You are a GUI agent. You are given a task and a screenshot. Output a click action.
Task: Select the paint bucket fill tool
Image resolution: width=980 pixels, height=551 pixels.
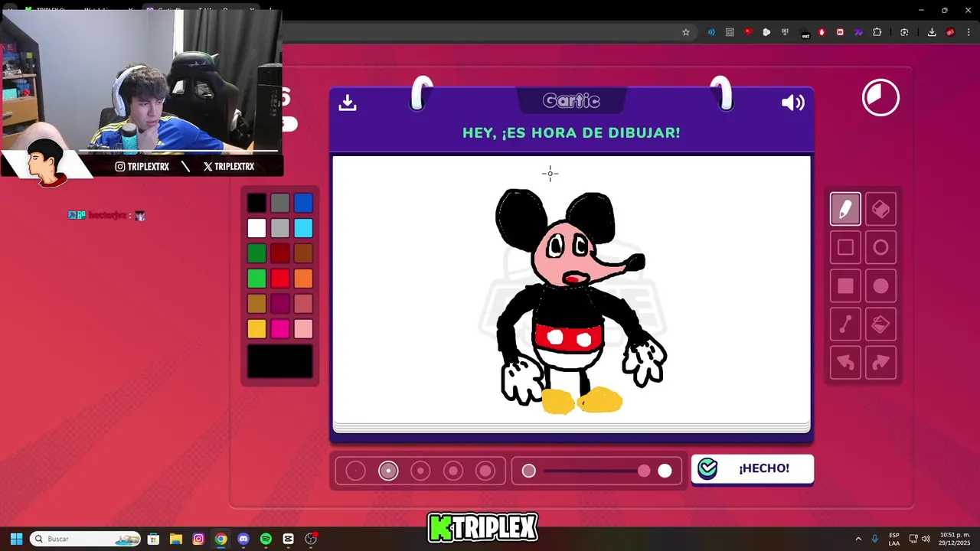click(x=880, y=324)
